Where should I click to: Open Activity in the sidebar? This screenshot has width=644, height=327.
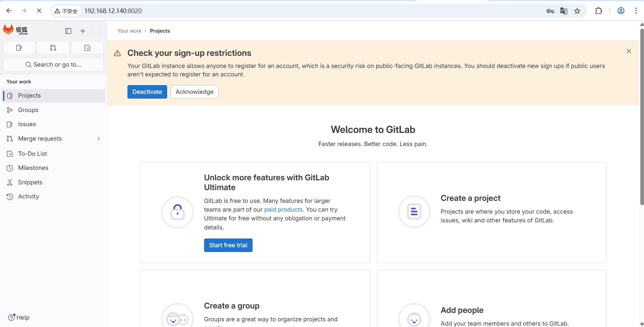click(54, 196)
